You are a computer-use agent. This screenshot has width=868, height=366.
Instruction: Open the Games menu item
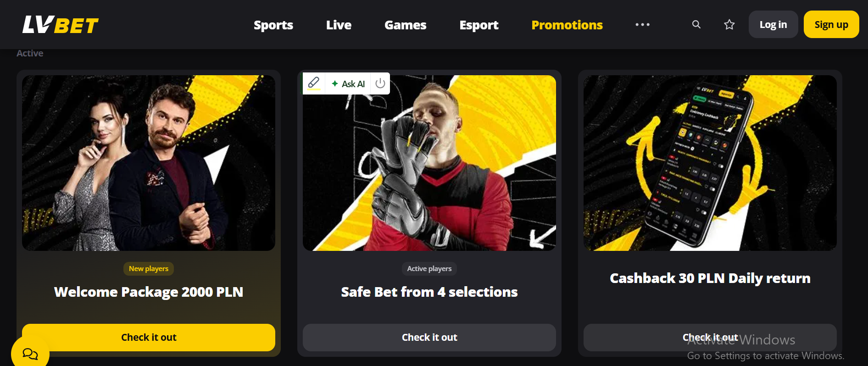tap(406, 25)
